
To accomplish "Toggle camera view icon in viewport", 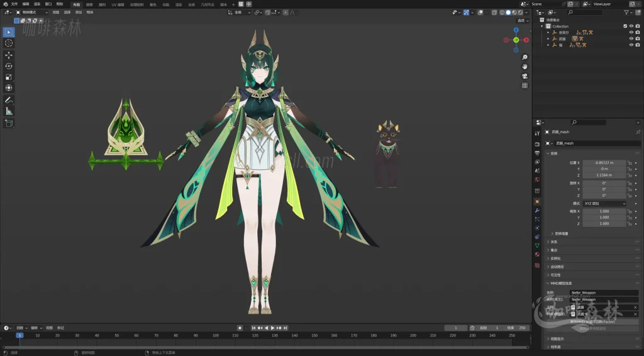I will pos(525,76).
